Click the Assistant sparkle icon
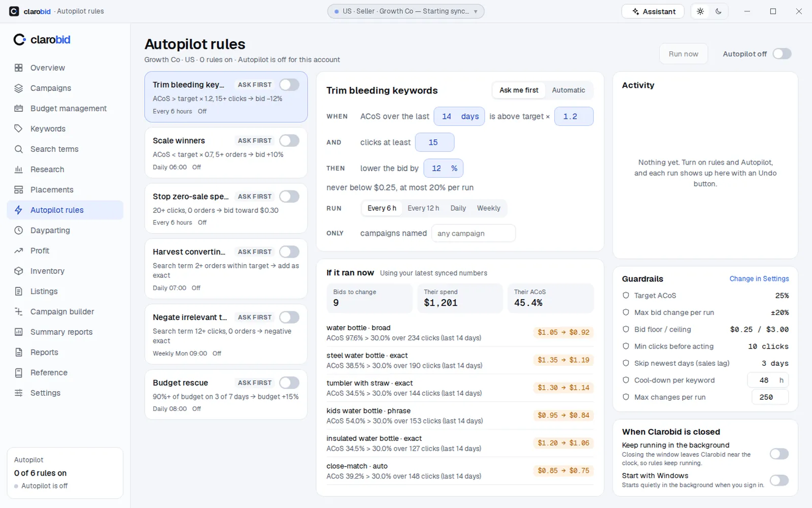The image size is (812, 508). (635, 12)
